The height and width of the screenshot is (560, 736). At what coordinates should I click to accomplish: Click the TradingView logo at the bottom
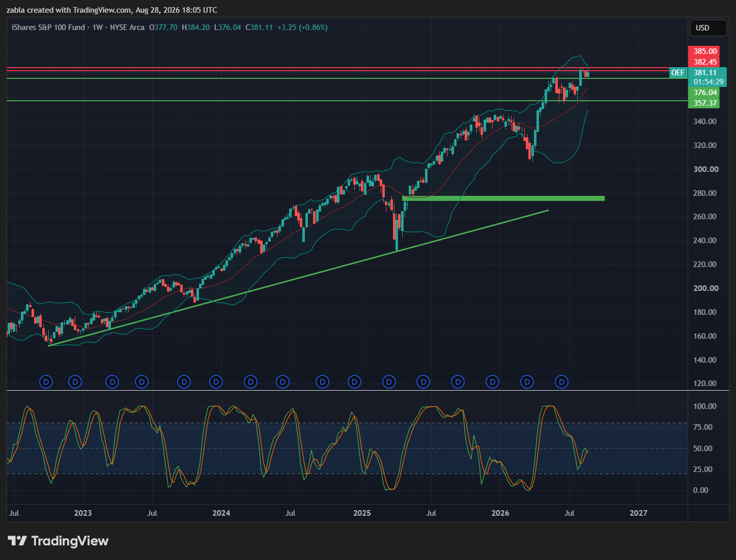(x=58, y=541)
